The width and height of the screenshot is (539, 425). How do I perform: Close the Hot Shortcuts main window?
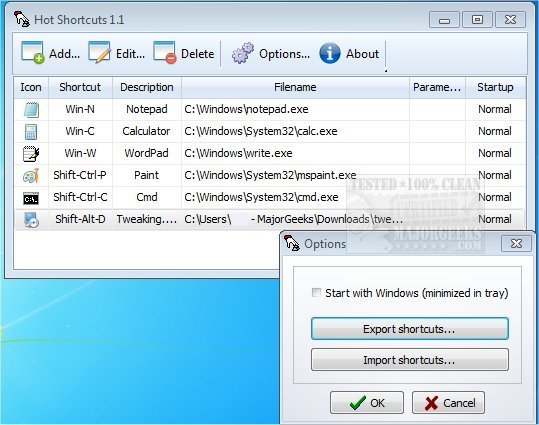pos(510,20)
